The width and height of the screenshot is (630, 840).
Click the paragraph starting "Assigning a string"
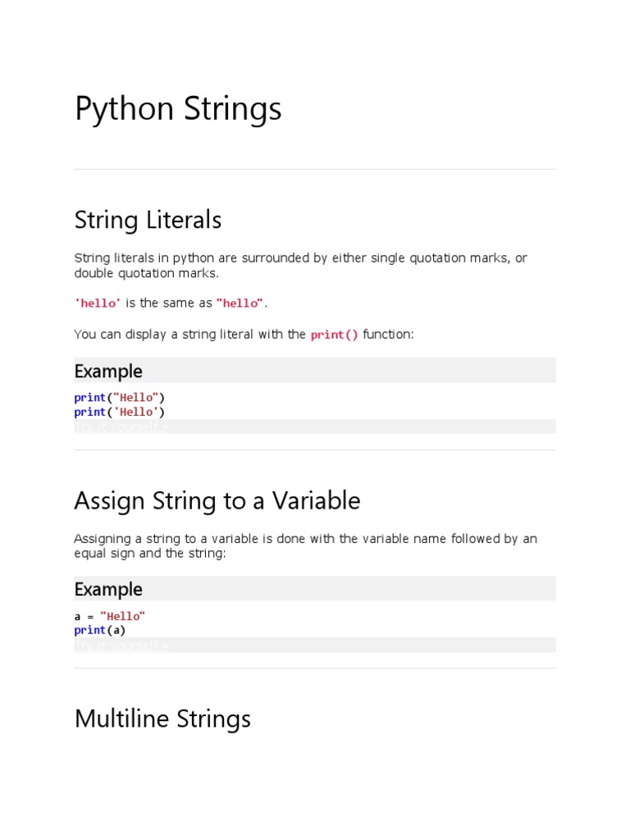coord(305,546)
